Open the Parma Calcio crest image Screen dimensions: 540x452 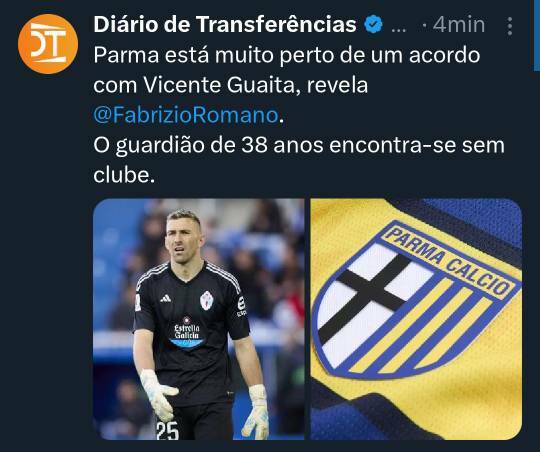(x=416, y=319)
